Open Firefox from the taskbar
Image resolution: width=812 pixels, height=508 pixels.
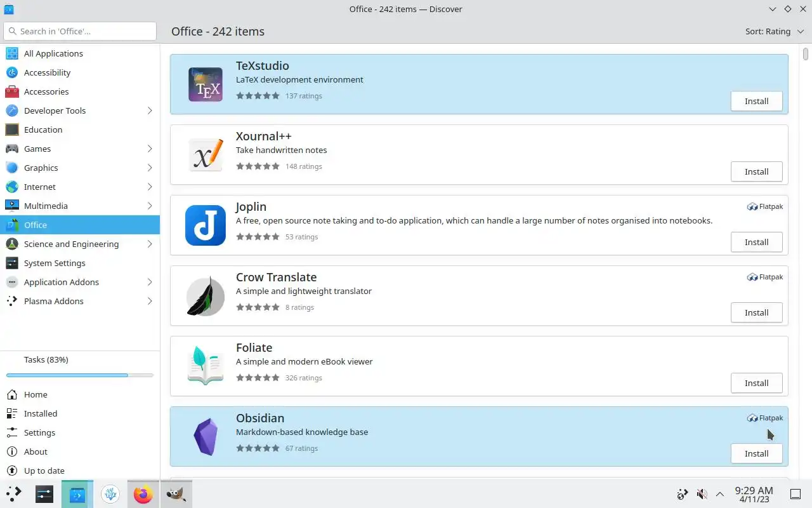[143, 494]
